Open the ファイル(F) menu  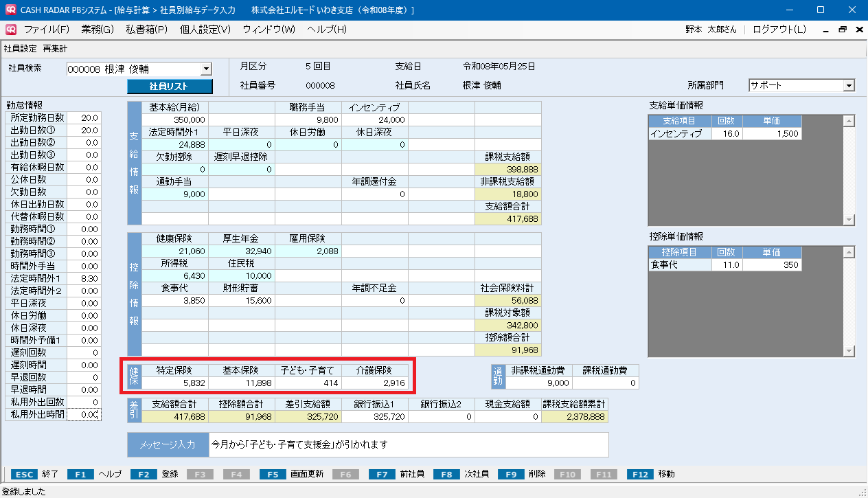47,30
